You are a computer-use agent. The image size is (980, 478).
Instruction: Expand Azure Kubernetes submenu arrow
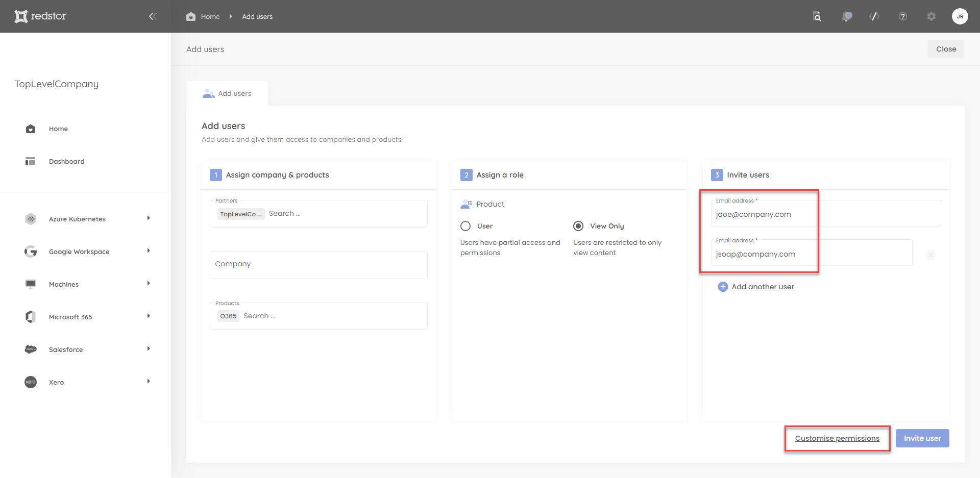149,218
